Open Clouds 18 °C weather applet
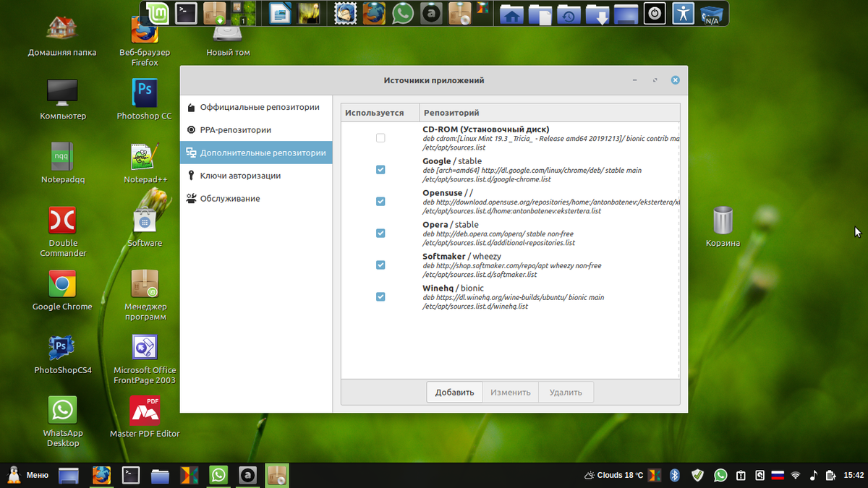 tap(613, 475)
